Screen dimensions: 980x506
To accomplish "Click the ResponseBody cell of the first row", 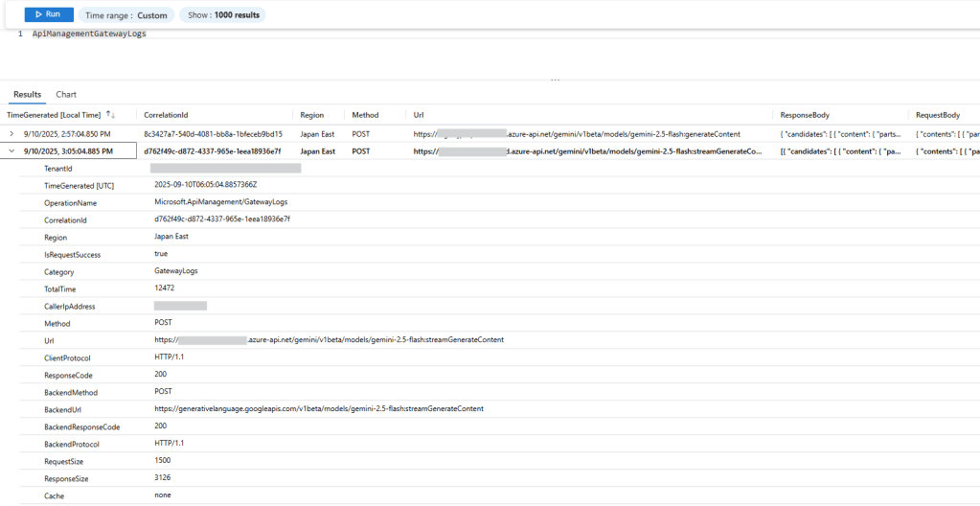I will (x=841, y=134).
